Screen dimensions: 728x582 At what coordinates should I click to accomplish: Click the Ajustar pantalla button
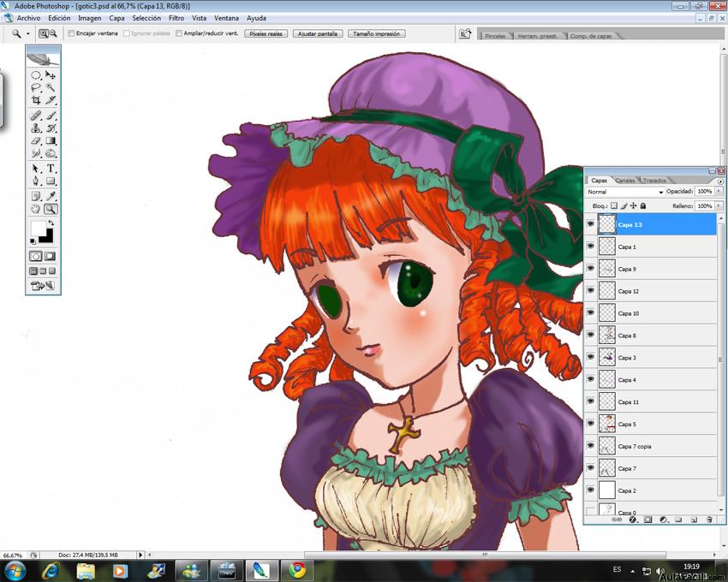tap(318, 34)
